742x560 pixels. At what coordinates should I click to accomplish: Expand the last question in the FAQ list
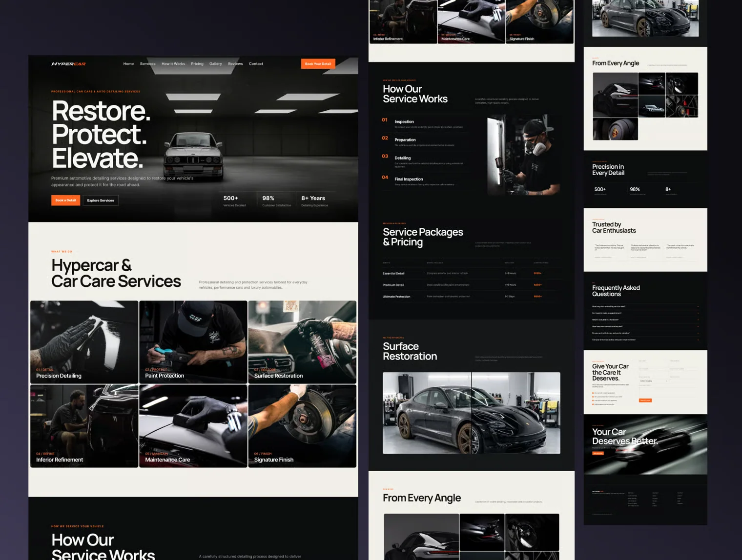coord(645,340)
